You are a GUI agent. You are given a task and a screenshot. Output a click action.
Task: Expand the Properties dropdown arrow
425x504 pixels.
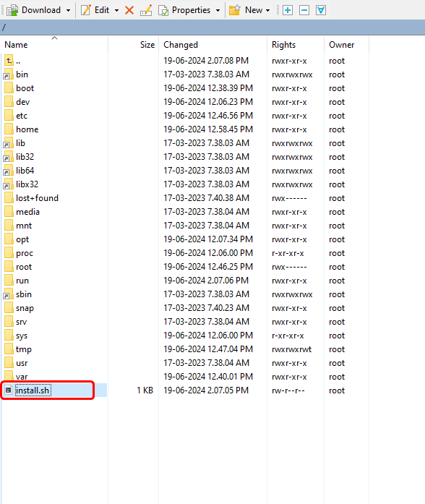tap(218, 10)
